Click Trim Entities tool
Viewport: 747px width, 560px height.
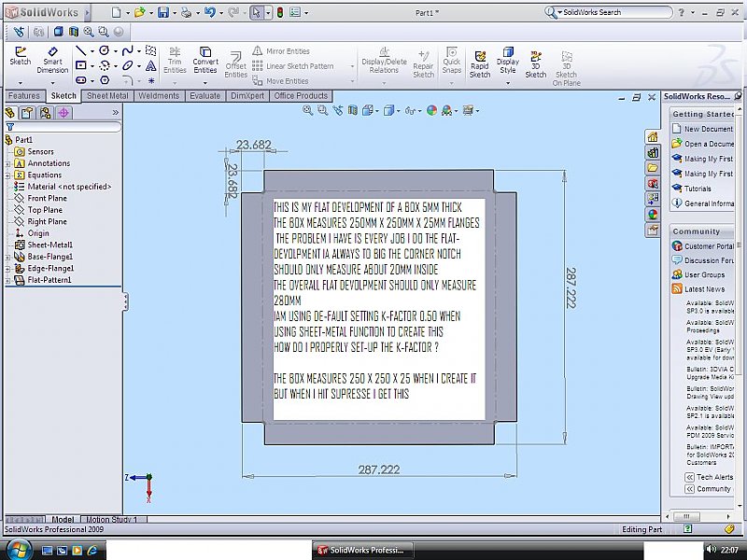point(175,60)
